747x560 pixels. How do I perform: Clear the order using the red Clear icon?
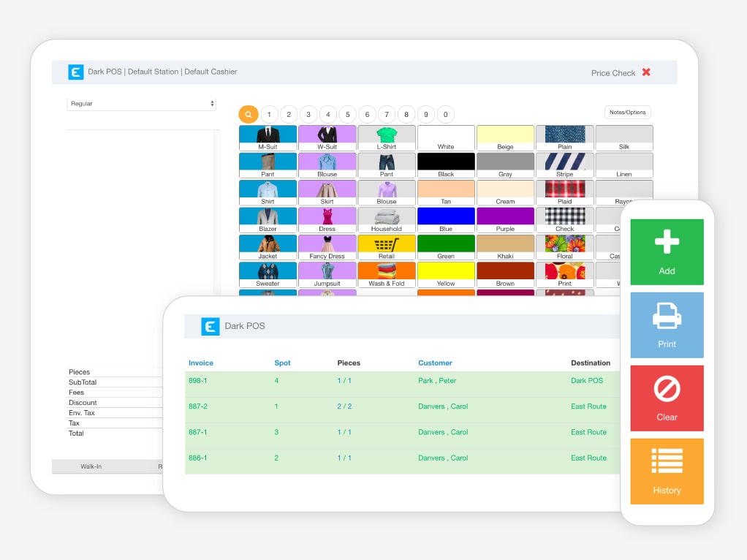pyautogui.click(x=666, y=398)
